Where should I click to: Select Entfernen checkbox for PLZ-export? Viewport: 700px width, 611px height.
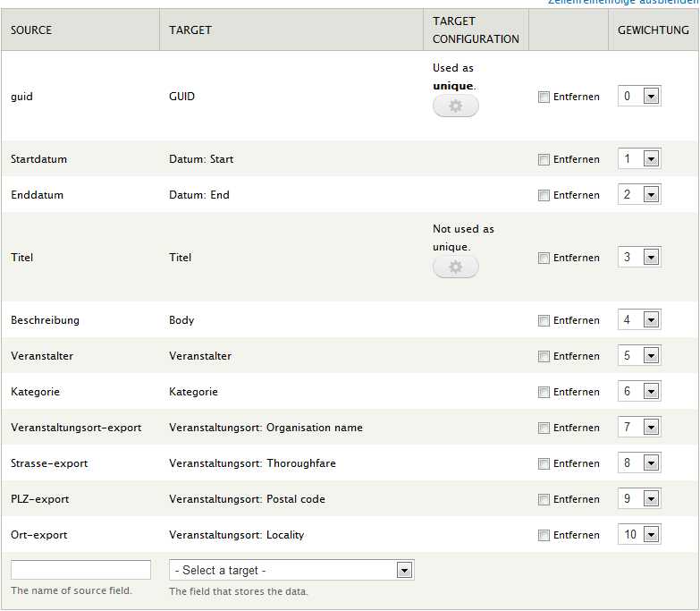click(x=544, y=500)
